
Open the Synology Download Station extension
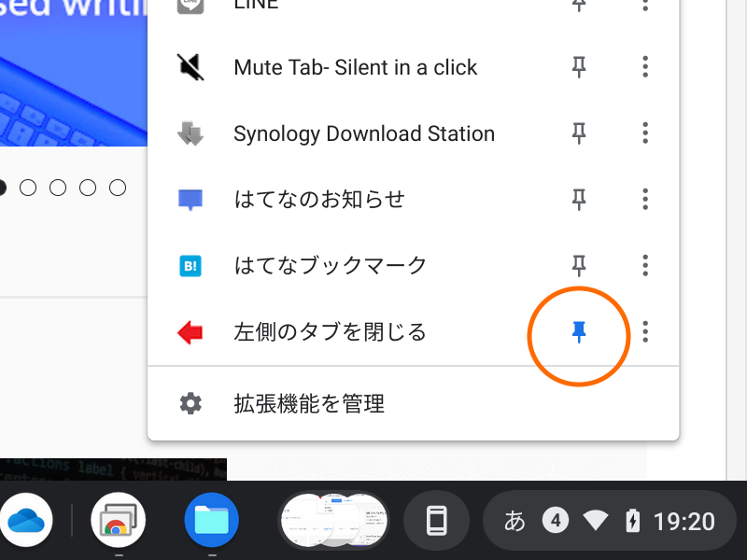(x=363, y=133)
